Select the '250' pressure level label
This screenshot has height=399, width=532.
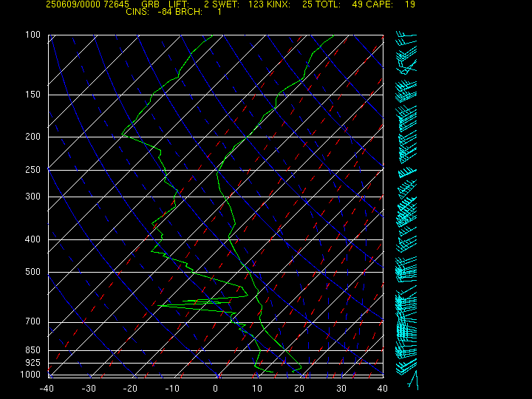(x=33, y=170)
